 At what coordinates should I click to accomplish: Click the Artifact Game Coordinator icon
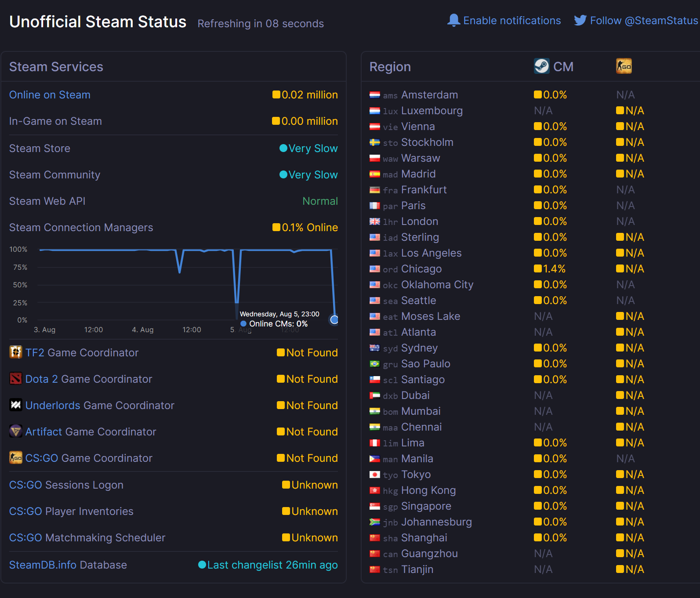pos(16,431)
